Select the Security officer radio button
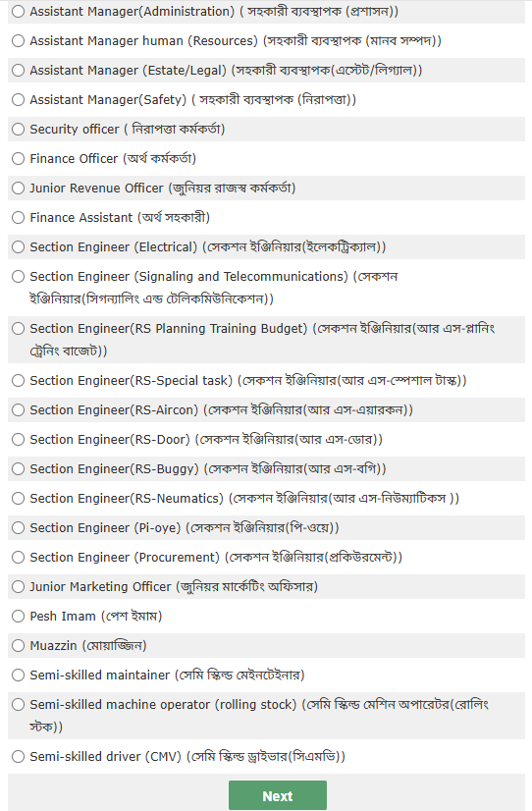 [x=18, y=129]
